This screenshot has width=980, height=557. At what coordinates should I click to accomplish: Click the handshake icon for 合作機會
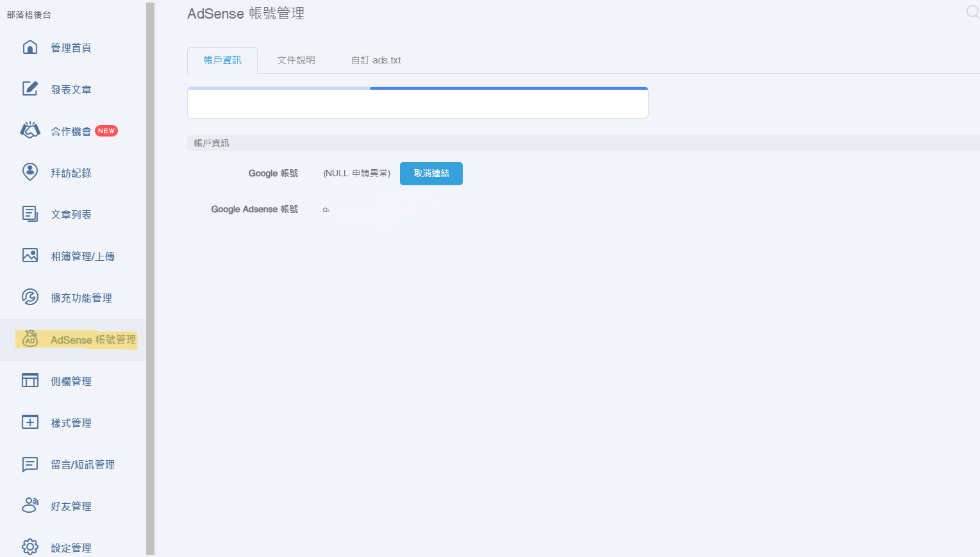point(30,130)
